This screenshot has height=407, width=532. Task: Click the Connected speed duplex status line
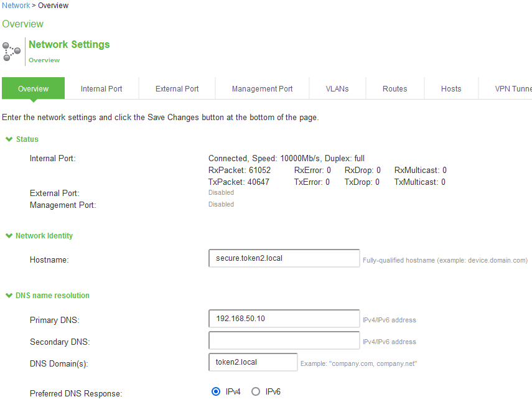(286, 159)
